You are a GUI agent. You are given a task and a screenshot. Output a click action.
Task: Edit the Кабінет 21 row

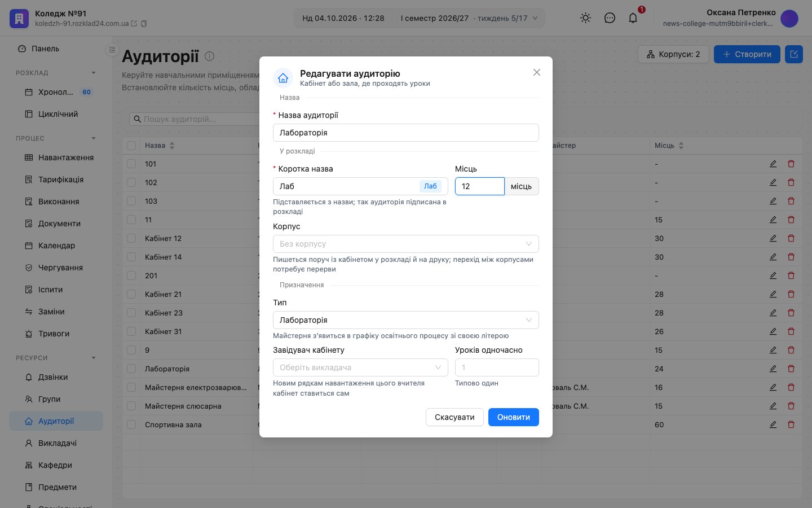(x=773, y=294)
